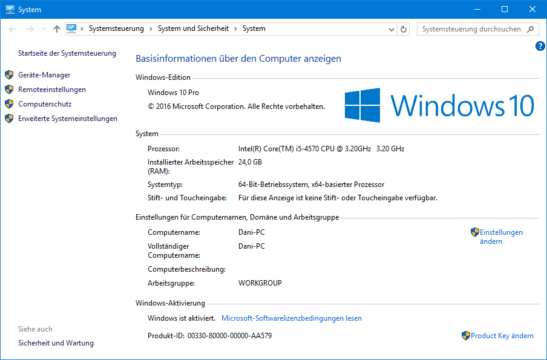Select the Windows 10 Pro edition text
The height and width of the screenshot is (360, 547).
pyautogui.click(x=173, y=92)
